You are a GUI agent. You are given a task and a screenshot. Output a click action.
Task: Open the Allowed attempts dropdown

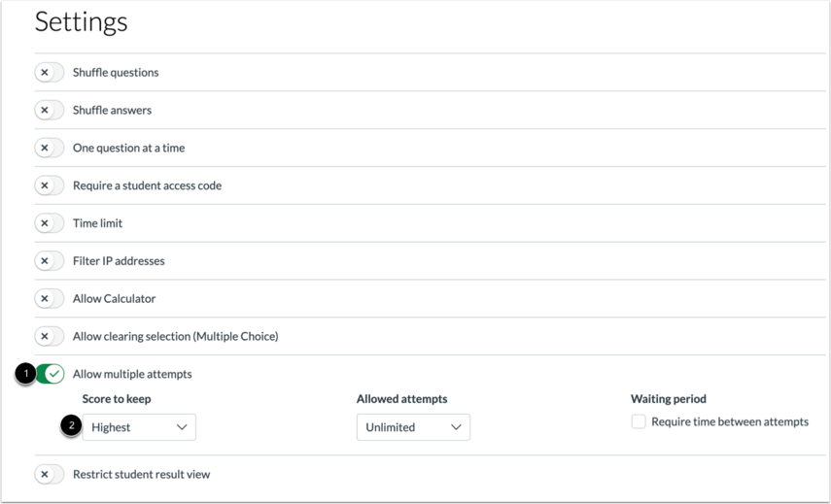tap(413, 427)
